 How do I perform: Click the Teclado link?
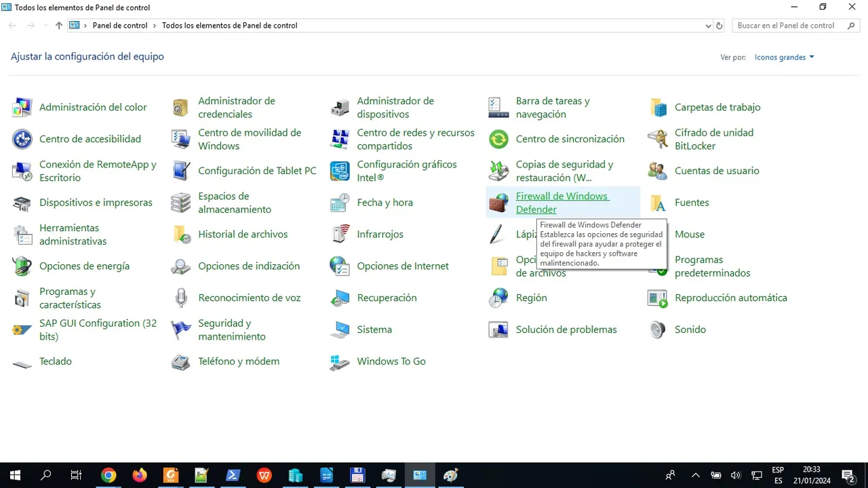click(x=56, y=361)
